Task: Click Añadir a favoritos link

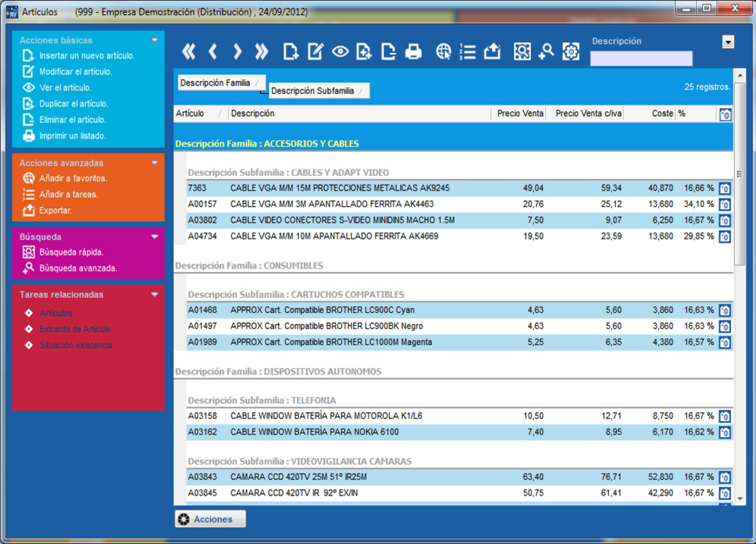Action: 73,178
